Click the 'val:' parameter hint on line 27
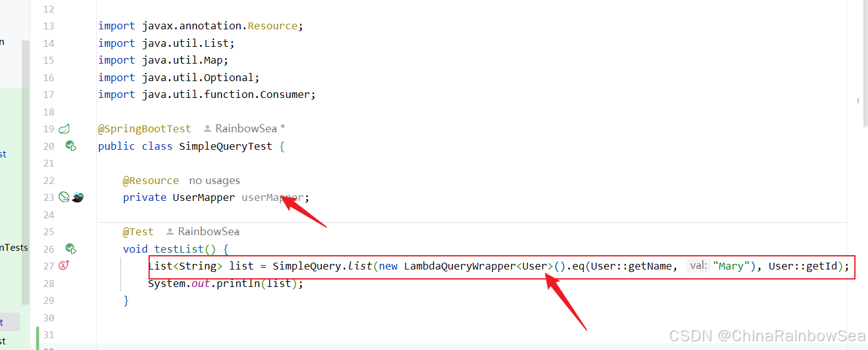The width and height of the screenshot is (868, 350). point(698,266)
